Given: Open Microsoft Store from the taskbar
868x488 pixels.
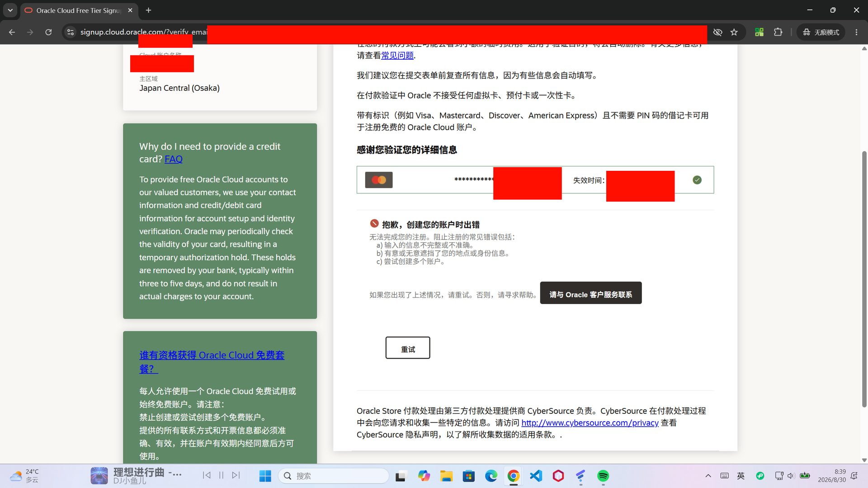Looking at the screenshot, I should [x=469, y=476].
